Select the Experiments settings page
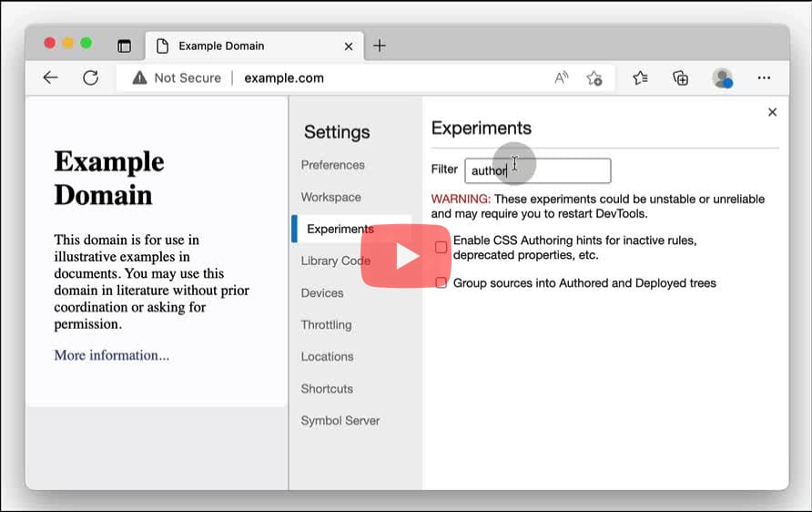The width and height of the screenshot is (812, 512). pos(352,229)
